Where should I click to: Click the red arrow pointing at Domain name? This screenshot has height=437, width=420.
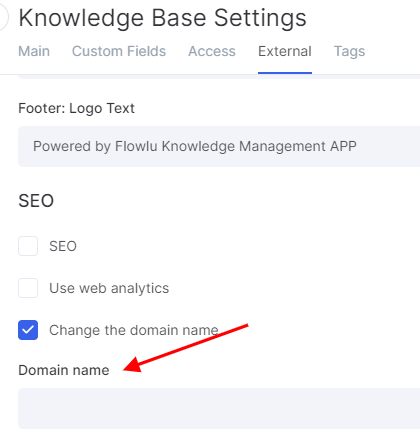185,348
